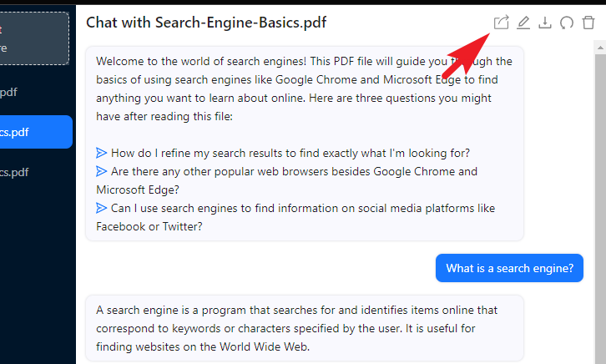This screenshot has height=364, width=606.
Task: Click arrow icon beside social media question
Action: (x=101, y=208)
